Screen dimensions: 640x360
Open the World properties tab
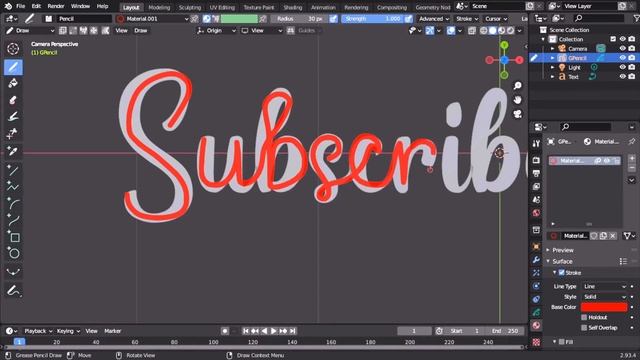pos(536,213)
